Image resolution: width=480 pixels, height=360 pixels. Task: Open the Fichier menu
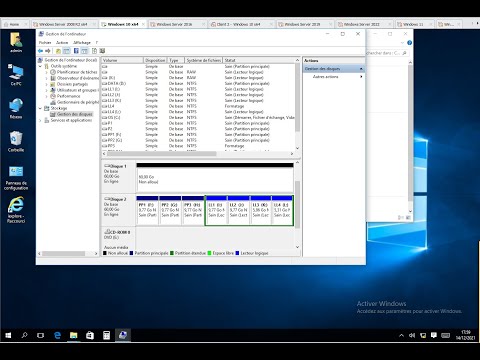45,43
